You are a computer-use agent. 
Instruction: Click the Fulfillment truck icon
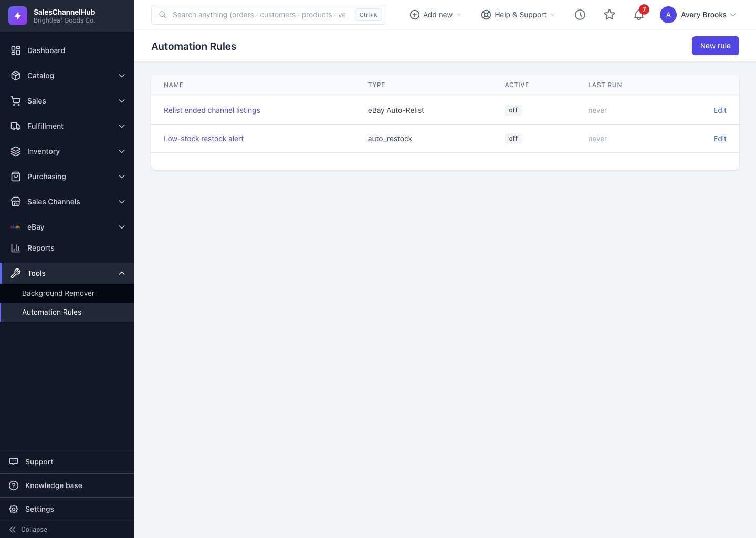click(x=16, y=126)
